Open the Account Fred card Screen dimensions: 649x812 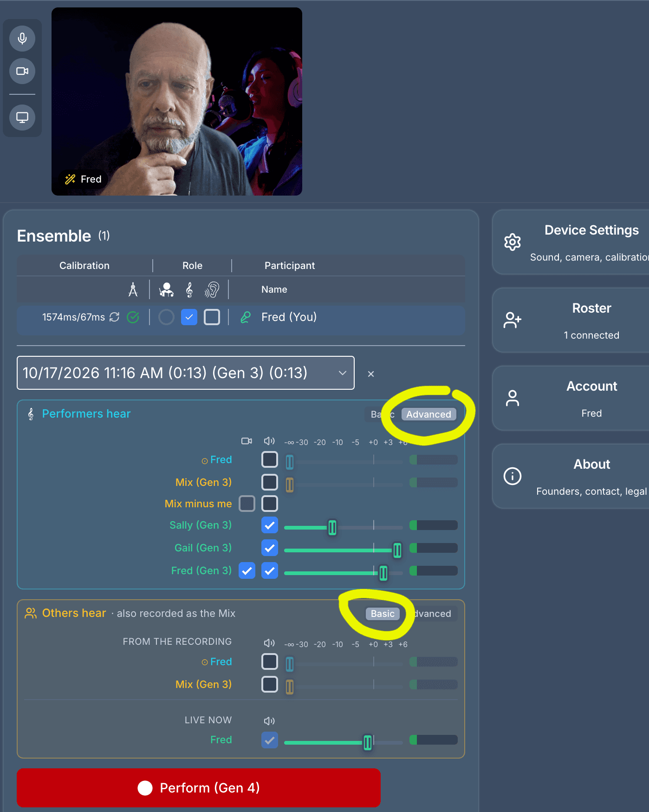click(571, 398)
